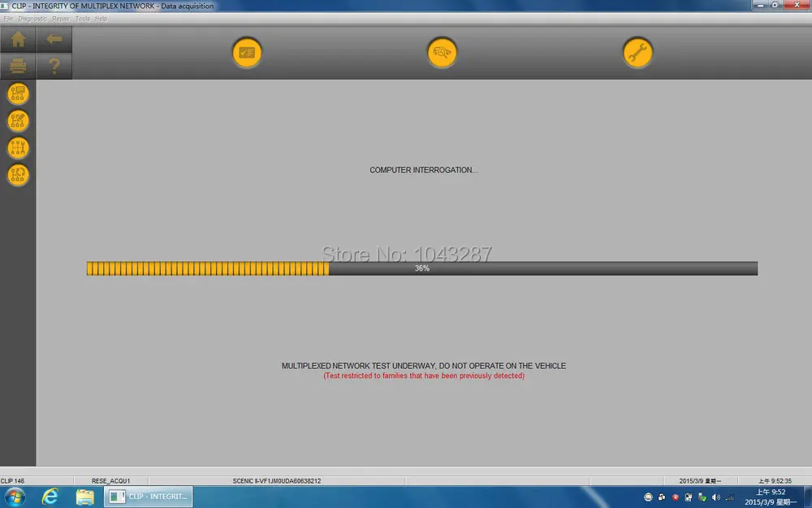Open the Windows Start menu
Screen dimensions: 812x508
(15, 497)
